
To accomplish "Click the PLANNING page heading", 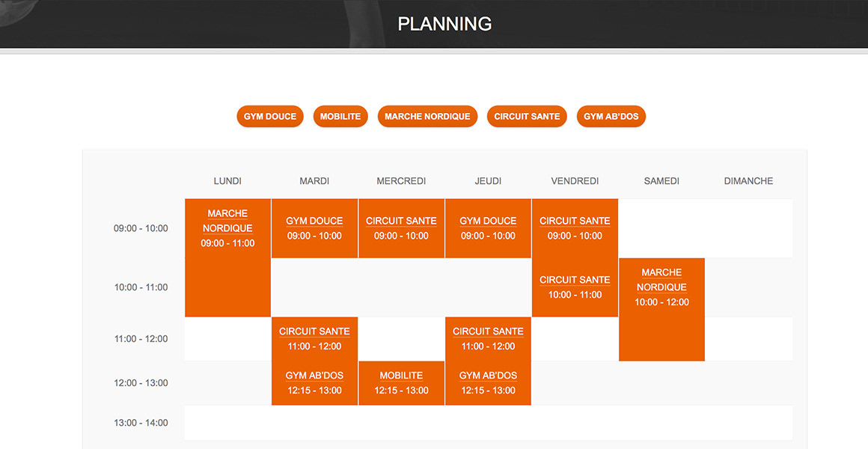I will tap(444, 24).
